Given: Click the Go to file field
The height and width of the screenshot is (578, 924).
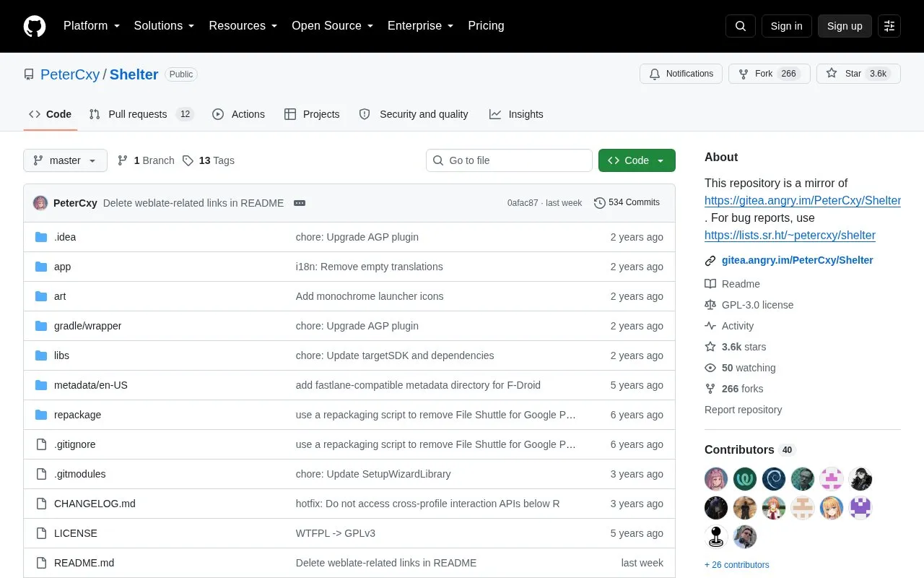Looking at the screenshot, I should point(509,160).
